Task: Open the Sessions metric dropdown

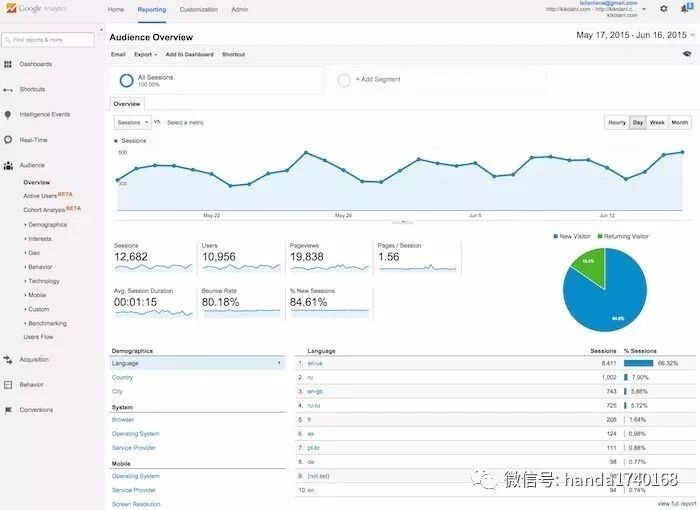Action: pos(133,122)
